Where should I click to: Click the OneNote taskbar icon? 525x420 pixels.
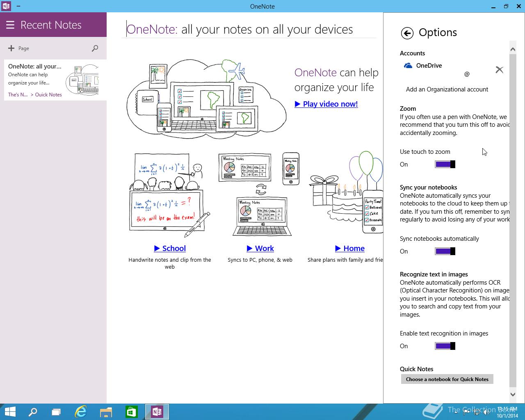pyautogui.click(x=157, y=412)
